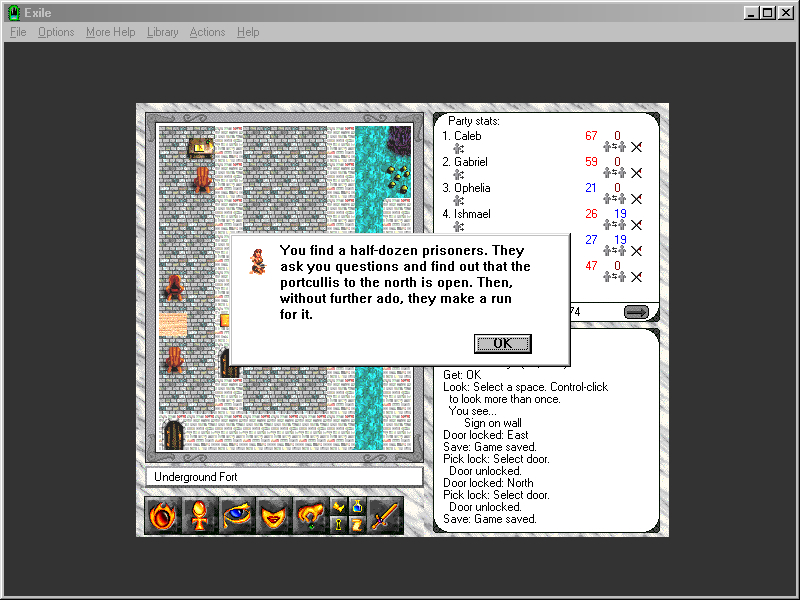Image resolution: width=800 pixels, height=600 pixels.
Task: Minimize the Exile window
Action: tap(751, 13)
